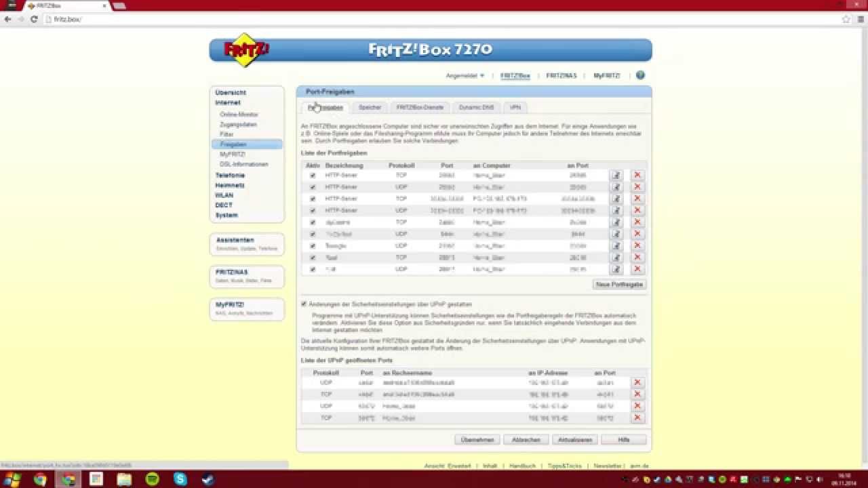
Task: Uncheck Aktiv for first HTTP-Server TCP entry
Action: pos(313,176)
